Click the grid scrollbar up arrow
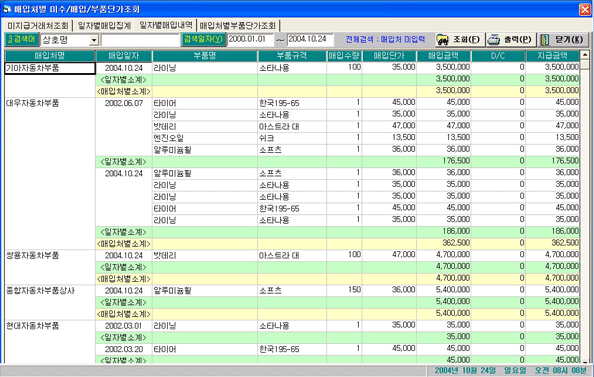 585,55
